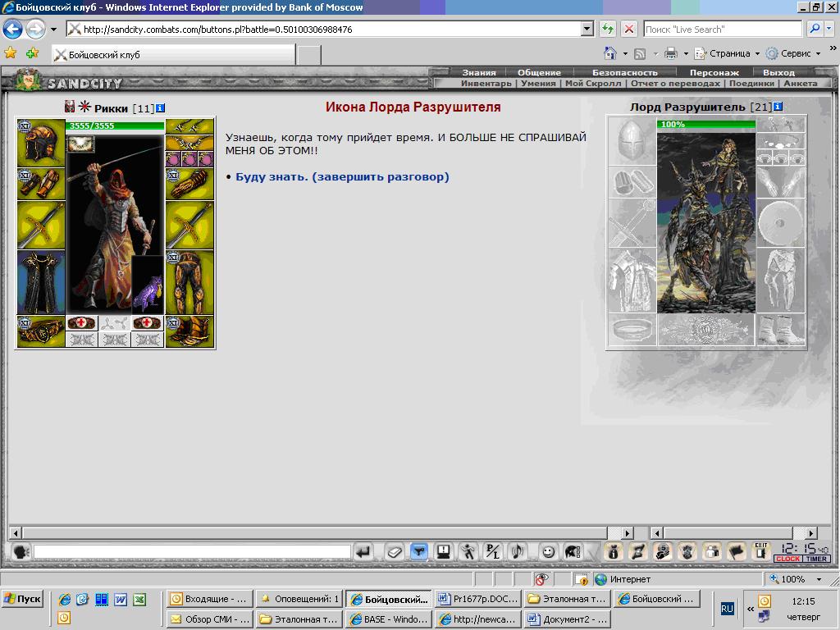The image size is (840, 630).
Task: Click the running figure icon
Action: (468, 551)
